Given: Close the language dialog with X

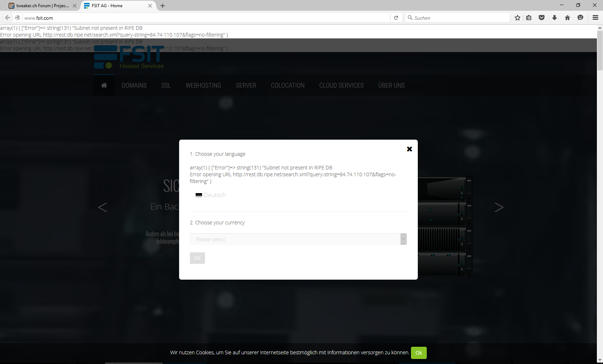Looking at the screenshot, I should pyautogui.click(x=409, y=149).
